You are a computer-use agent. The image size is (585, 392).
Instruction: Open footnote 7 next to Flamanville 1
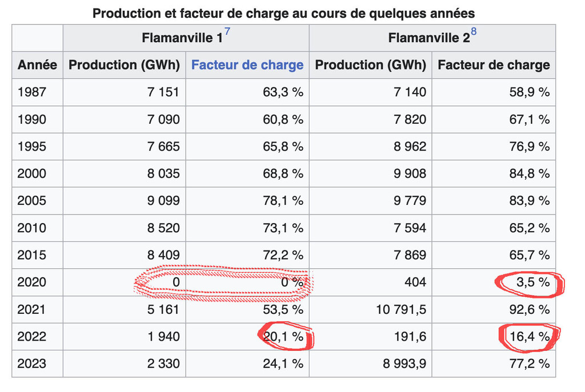pyautogui.click(x=227, y=31)
